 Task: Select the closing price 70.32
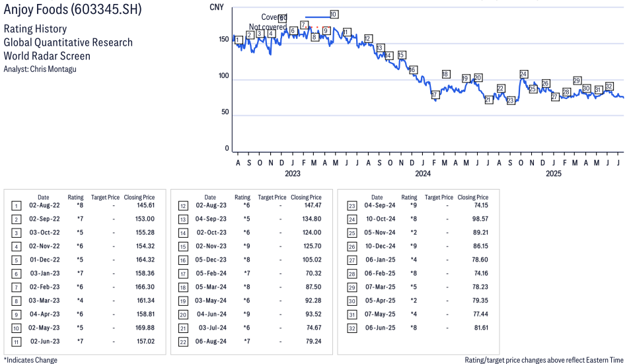pyautogui.click(x=314, y=273)
